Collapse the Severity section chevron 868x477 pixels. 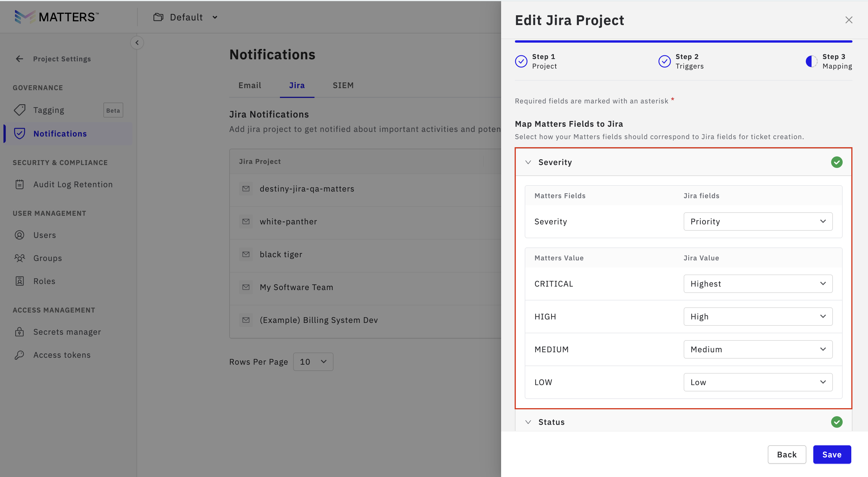pyautogui.click(x=528, y=162)
